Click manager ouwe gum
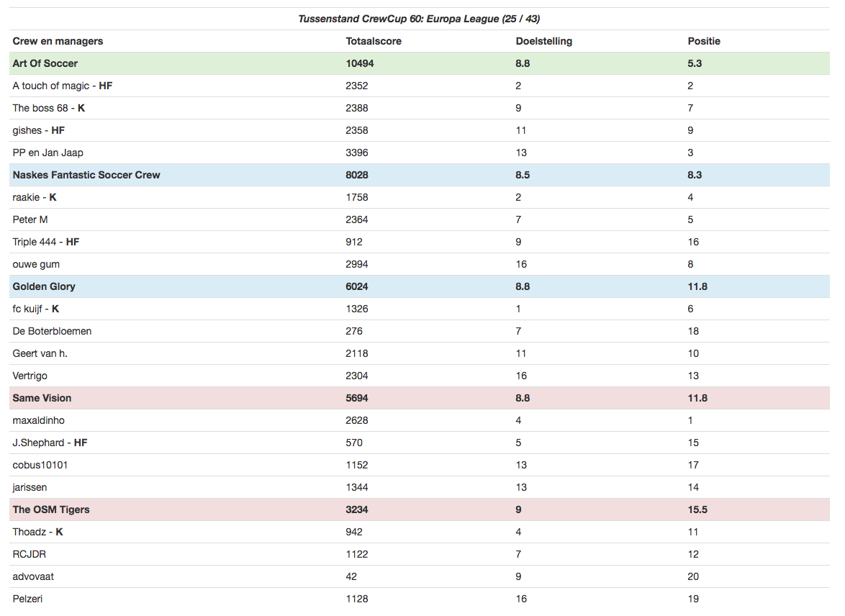845x616 pixels. tap(36, 264)
